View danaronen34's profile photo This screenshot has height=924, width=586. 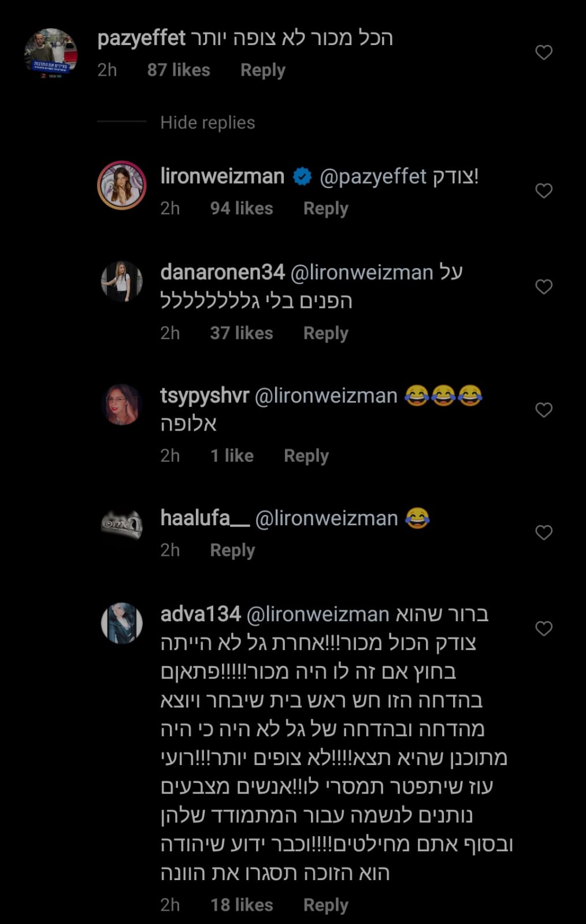[x=122, y=281]
